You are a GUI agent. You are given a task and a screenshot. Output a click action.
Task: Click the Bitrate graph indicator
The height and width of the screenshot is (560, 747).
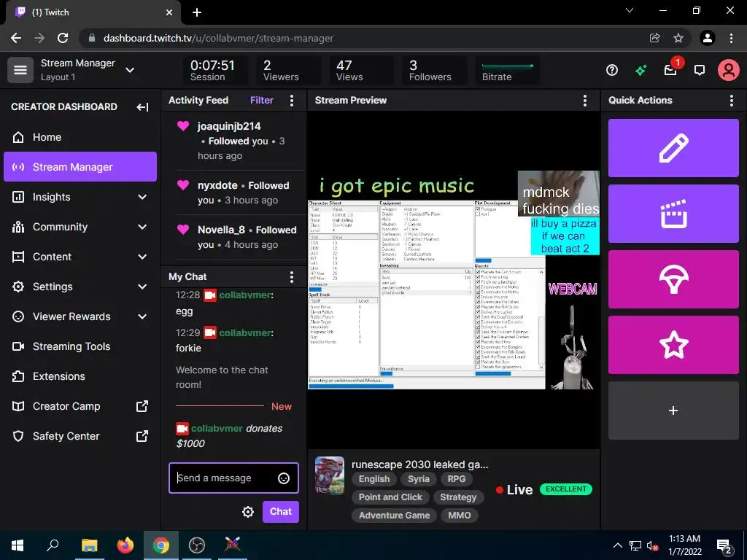tap(508, 70)
